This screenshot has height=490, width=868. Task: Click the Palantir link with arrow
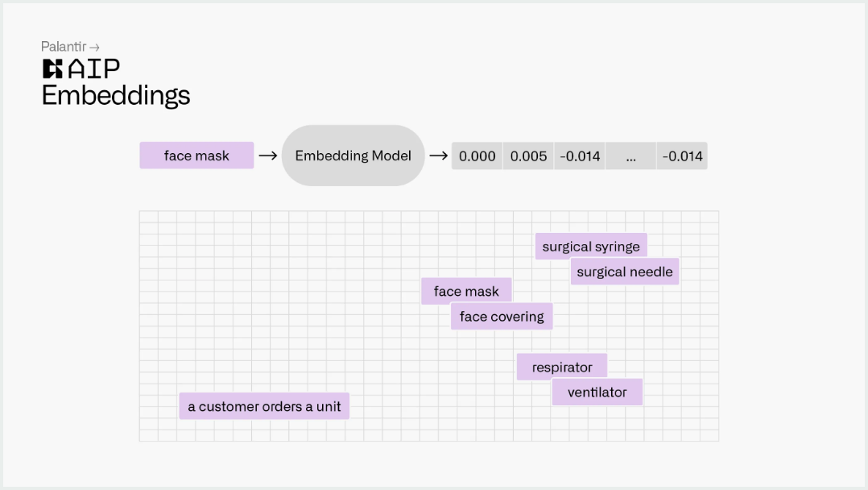tap(70, 47)
